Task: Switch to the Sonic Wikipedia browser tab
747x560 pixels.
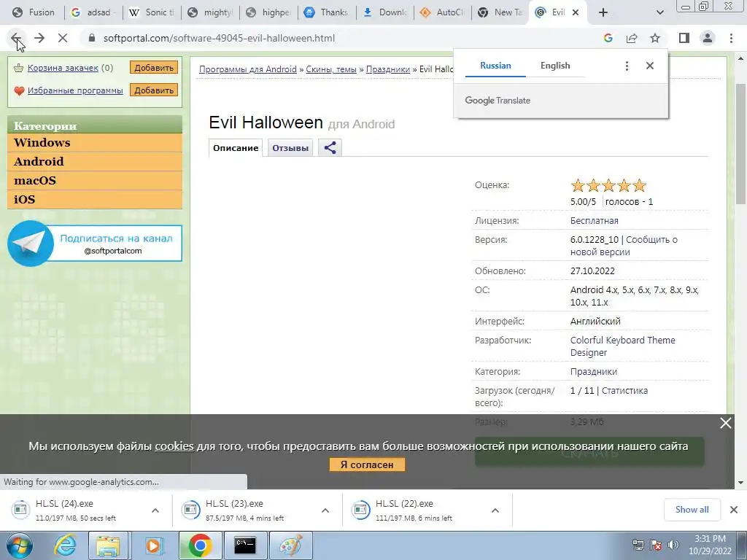Action: pos(152,12)
